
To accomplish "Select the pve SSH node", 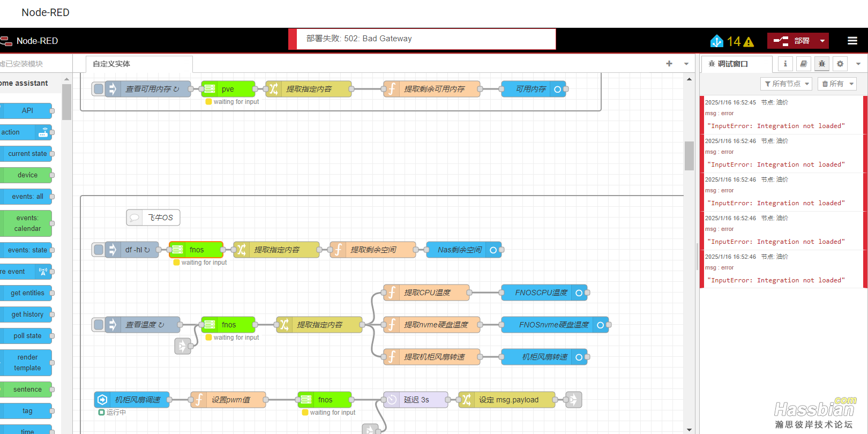I will coord(228,89).
